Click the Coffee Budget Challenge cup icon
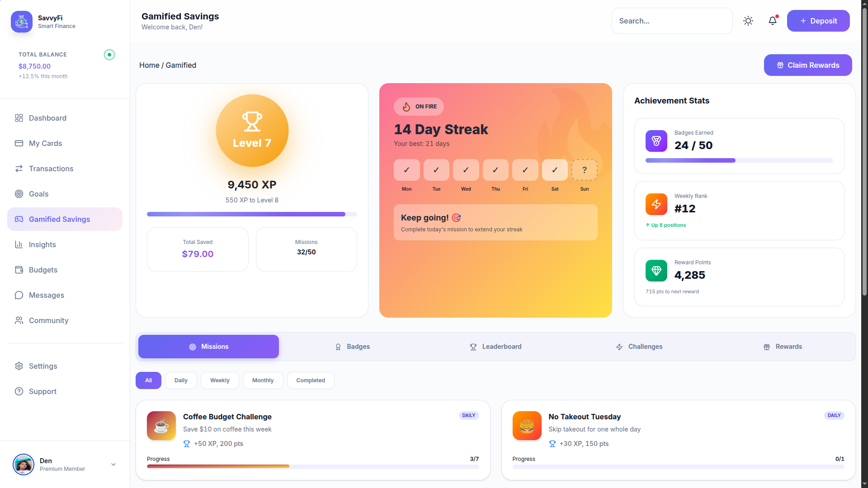The height and width of the screenshot is (488, 868). click(161, 426)
